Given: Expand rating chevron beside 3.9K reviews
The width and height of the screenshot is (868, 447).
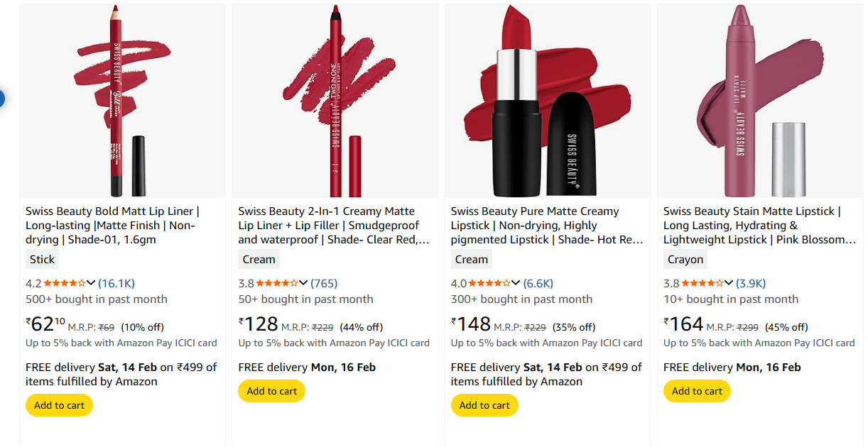Looking at the screenshot, I should click(x=729, y=283).
